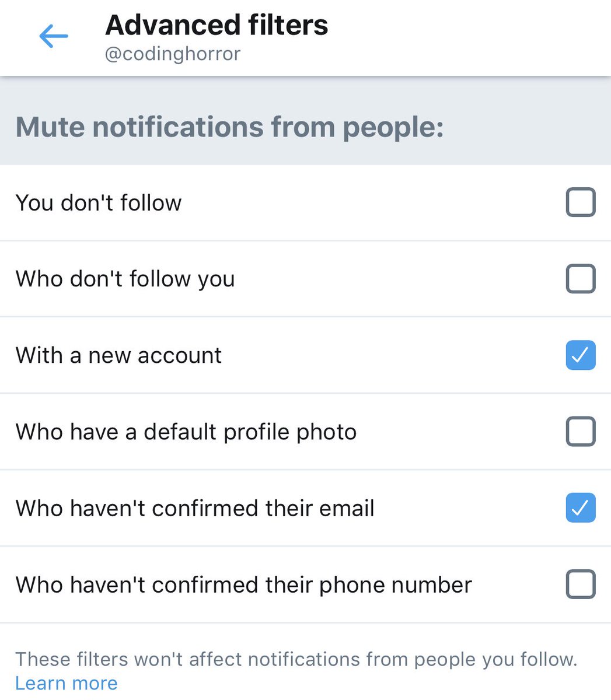Click the "Advanced filters" page title
Viewport: 611px width, 700px height.
(x=217, y=26)
